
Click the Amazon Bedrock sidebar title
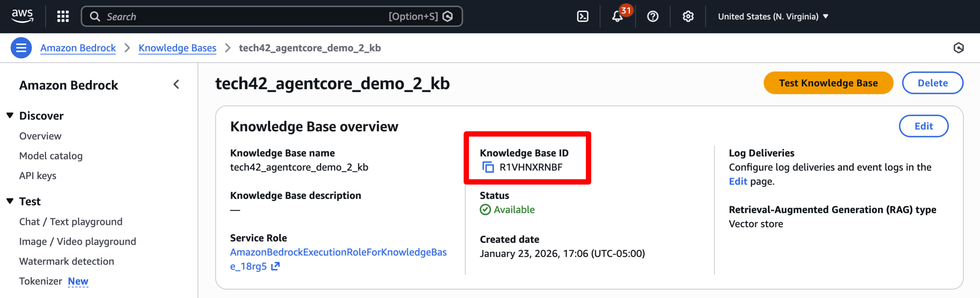(x=68, y=85)
